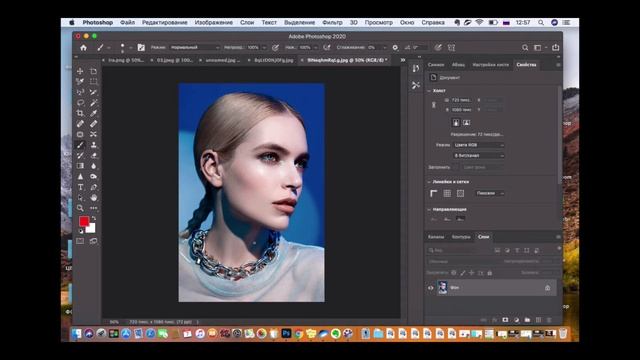
Task: Select the Artboard tool
Action: [93, 71]
